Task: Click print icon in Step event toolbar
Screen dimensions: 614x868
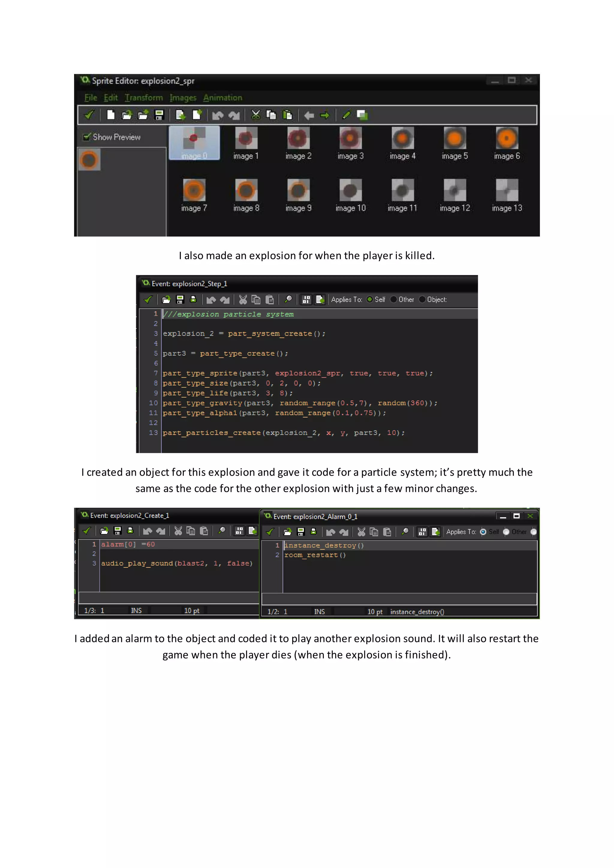Action: [193, 299]
